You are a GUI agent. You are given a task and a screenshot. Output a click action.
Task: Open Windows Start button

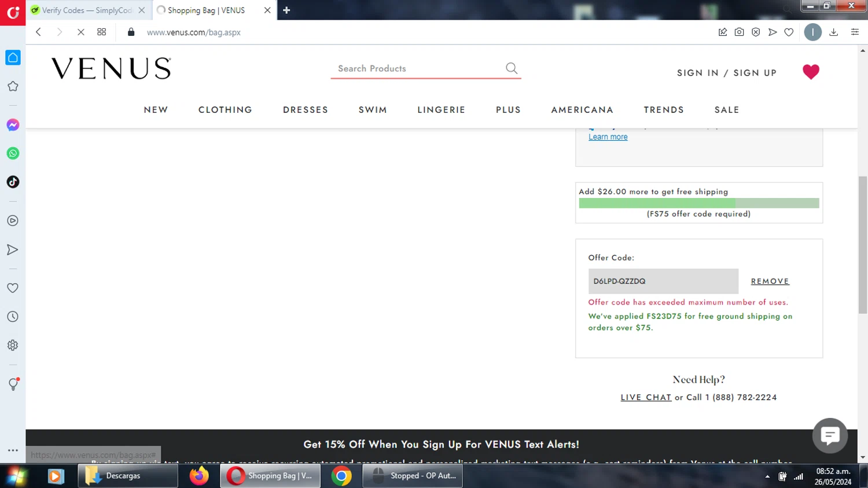pyautogui.click(x=16, y=476)
